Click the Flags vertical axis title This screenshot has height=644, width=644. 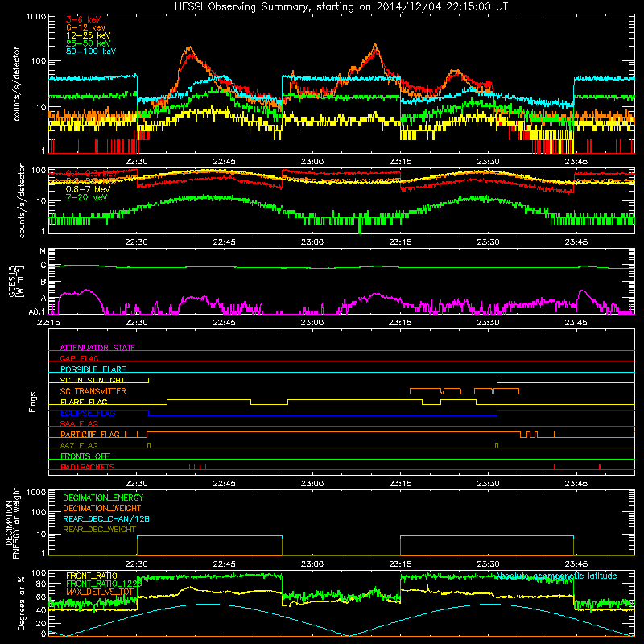click(33, 402)
